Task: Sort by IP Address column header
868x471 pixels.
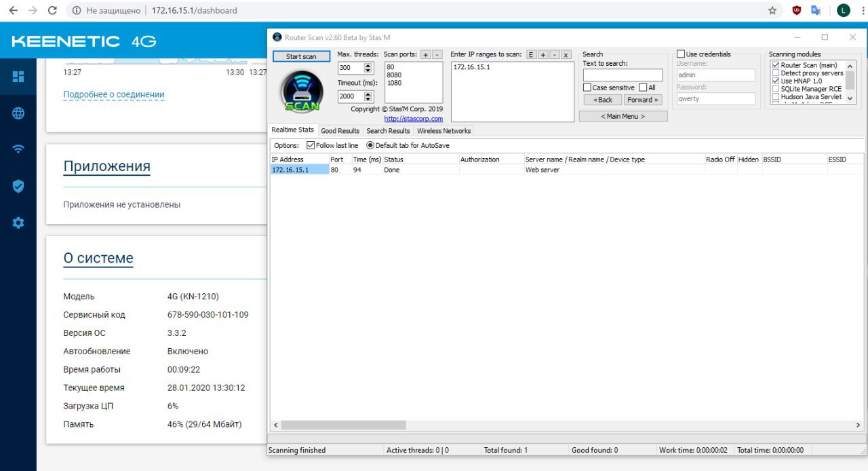Action: pyautogui.click(x=299, y=159)
